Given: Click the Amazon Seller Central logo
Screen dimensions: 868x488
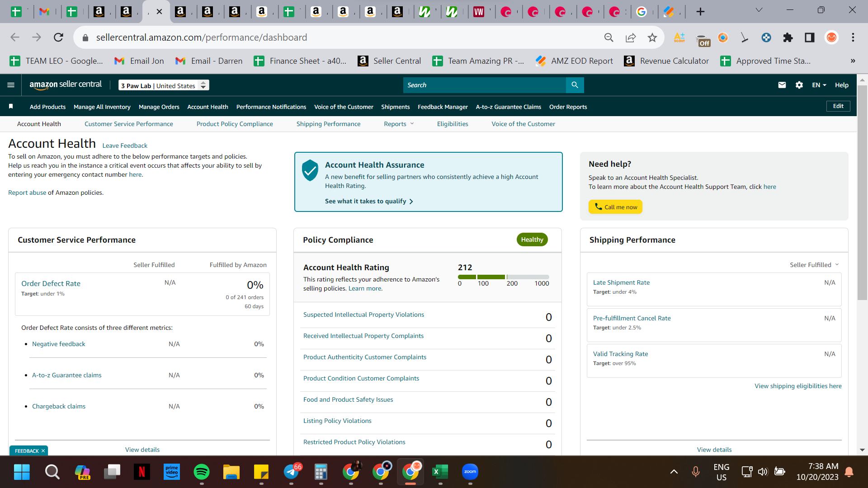Looking at the screenshot, I should pos(66,84).
